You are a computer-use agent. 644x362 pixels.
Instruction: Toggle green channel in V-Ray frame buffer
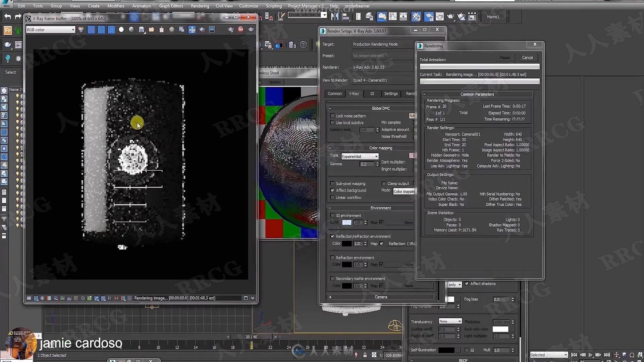[x=101, y=29]
